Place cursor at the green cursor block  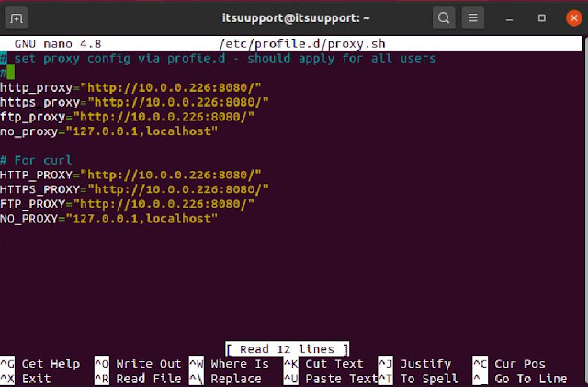point(10,73)
